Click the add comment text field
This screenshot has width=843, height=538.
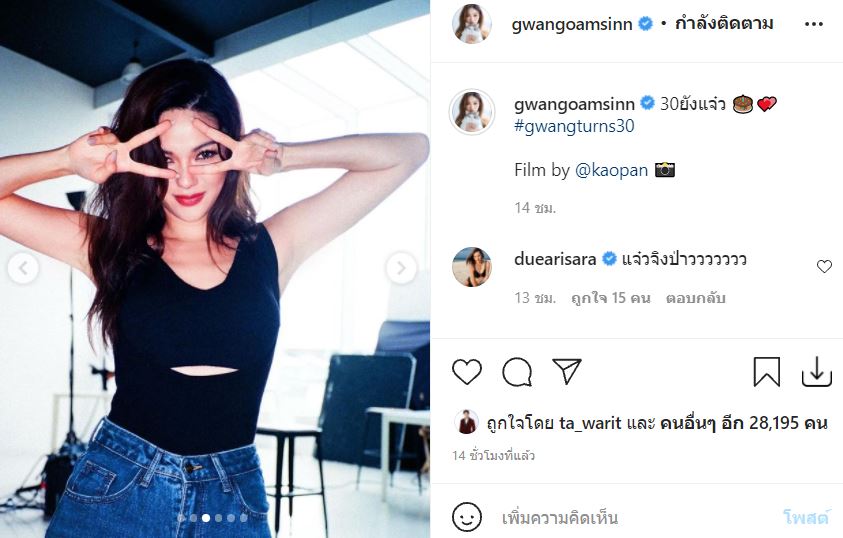coord(630,517)
